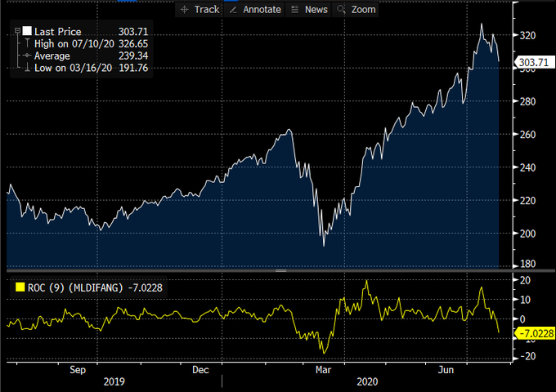Click the Mar label on time axis
This screenshot has width=556, height=392.
tap(323, 370)
